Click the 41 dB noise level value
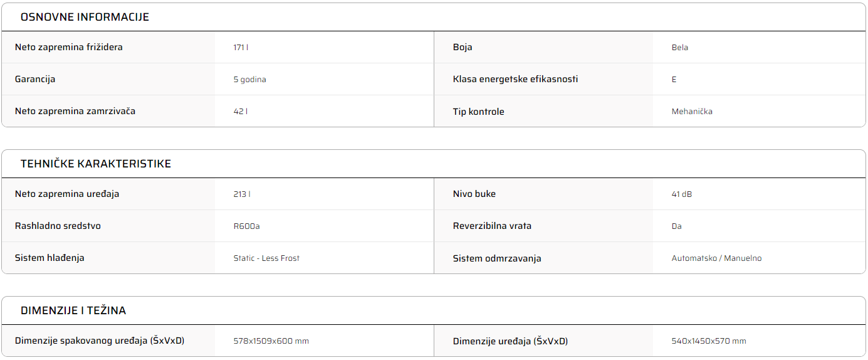Viewport: 868px width, 360px height. pos(682,194)
